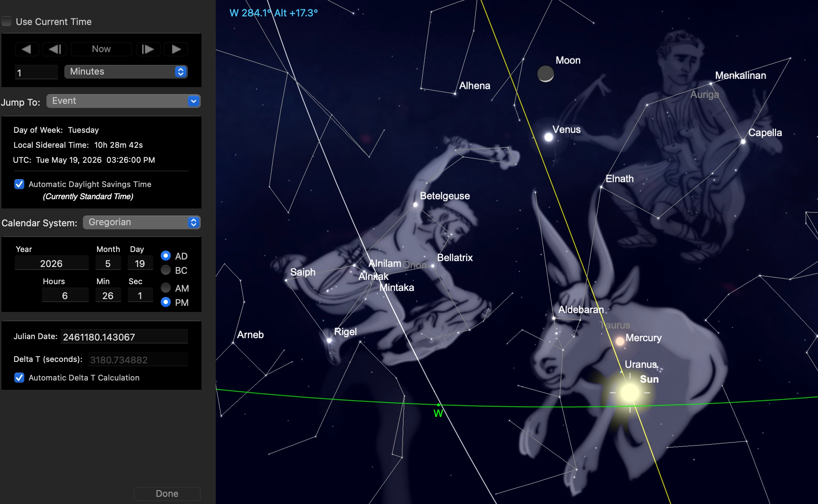
Task: Uncheck Automatic Delta T Calculation
Action: tap(19, 378)
